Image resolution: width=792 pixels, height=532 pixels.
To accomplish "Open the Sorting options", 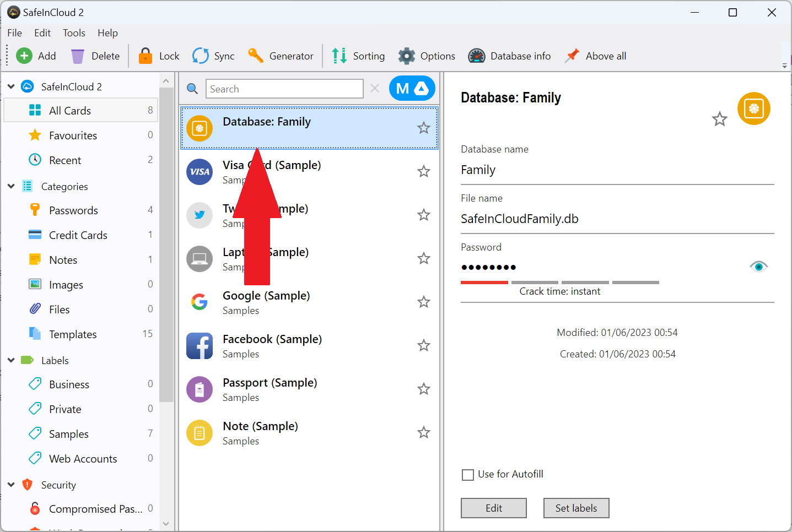I will click(358, 56).
